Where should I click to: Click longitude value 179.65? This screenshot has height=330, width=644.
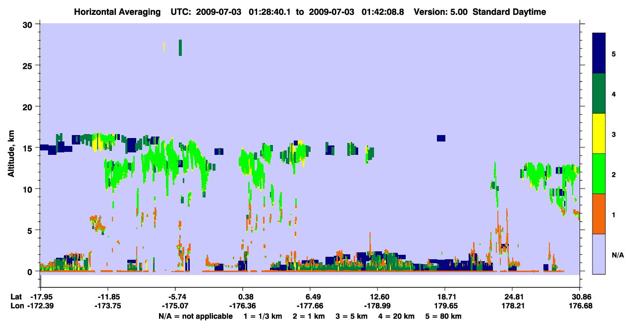coord(445,306)
